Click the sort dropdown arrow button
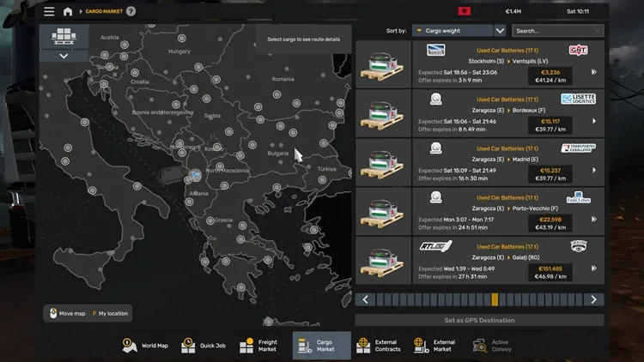The width and height of the screenshot is (644, 362). [x=500, y=31]
